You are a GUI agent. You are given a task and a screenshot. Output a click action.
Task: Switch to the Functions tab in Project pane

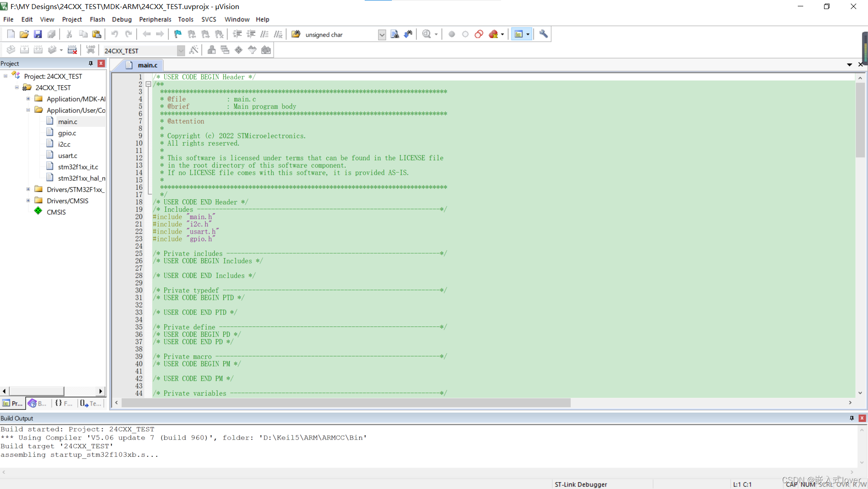(x=64, y=403)
